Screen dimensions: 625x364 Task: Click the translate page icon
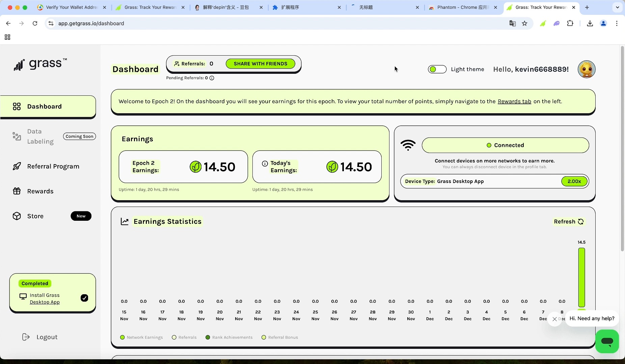point(512,23)
